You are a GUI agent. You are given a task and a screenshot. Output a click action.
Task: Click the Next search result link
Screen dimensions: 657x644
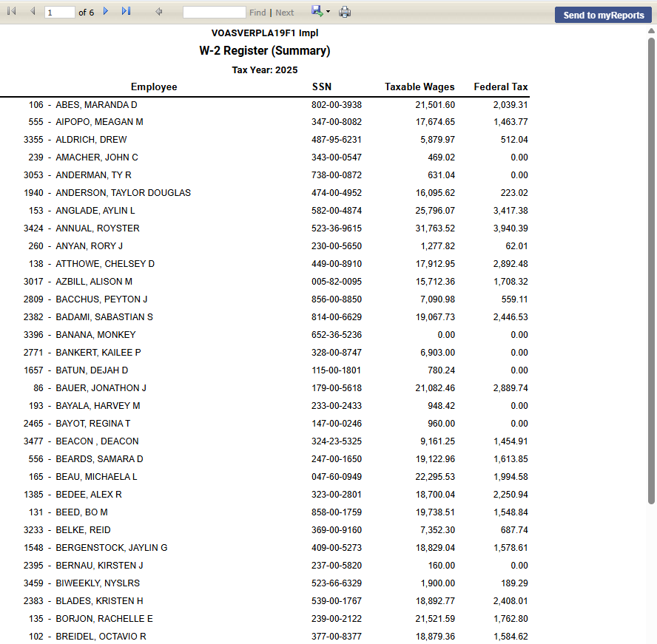pos(285,13)
